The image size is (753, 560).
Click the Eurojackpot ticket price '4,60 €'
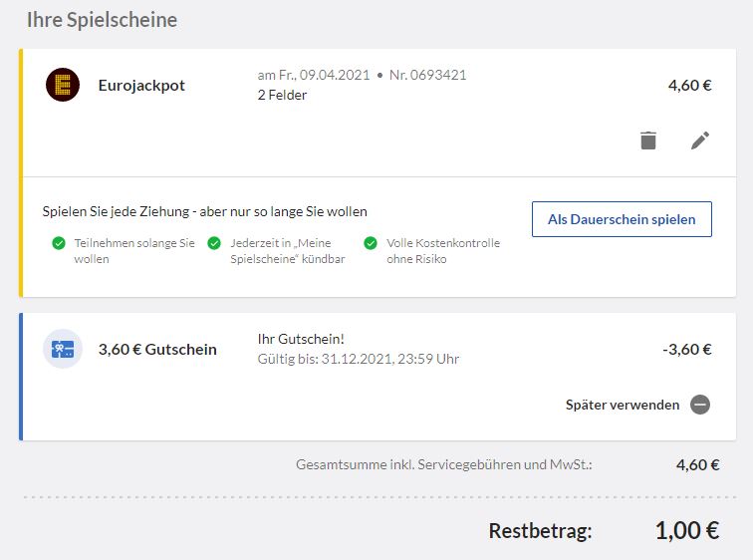click(689, 85)
